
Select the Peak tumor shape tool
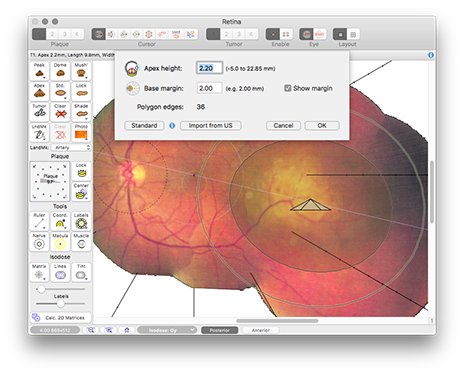click(39, 71)
